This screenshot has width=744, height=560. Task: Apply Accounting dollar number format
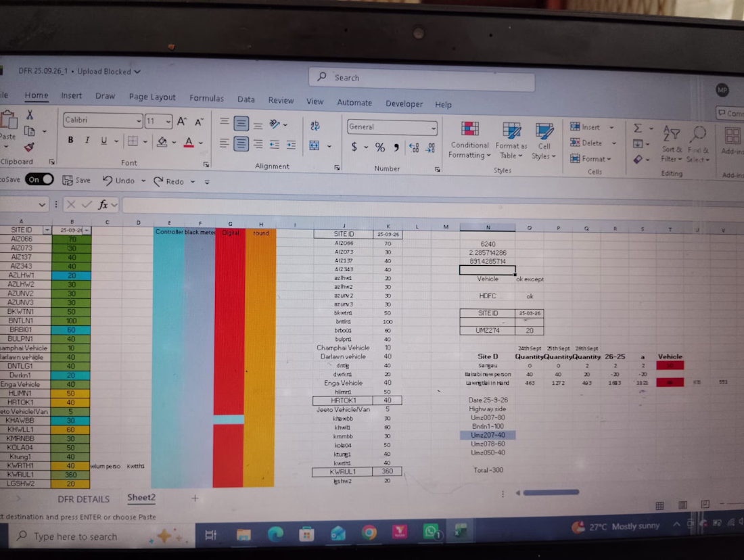[354, 147]
